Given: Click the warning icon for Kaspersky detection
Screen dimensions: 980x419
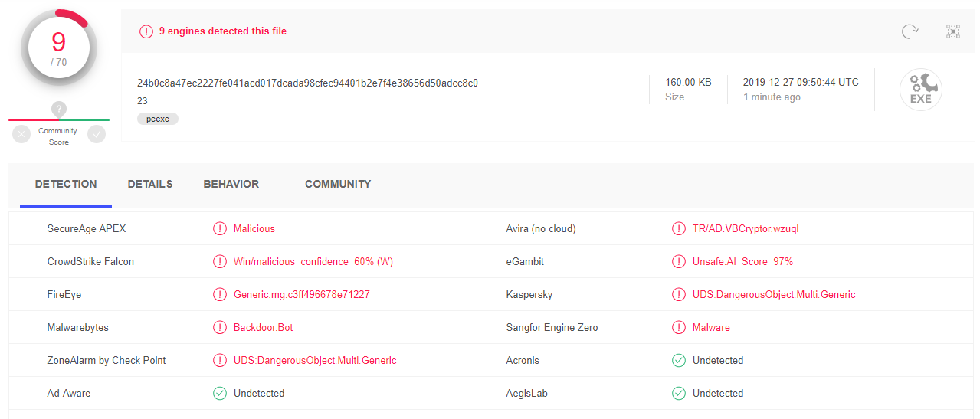Looking at the screenshot, I should [x=678, y=295].
